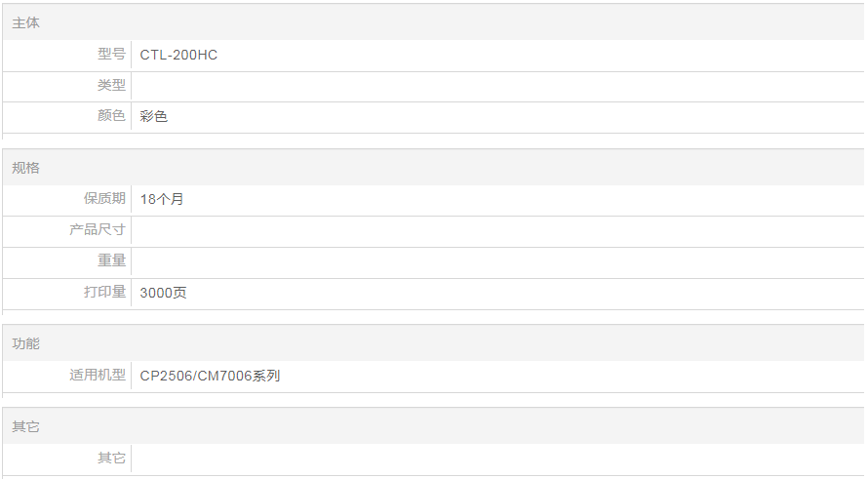Screen dimensions: 868x479
Task: Click the CTL-200HC model value
Action: (x=178, y=55)
